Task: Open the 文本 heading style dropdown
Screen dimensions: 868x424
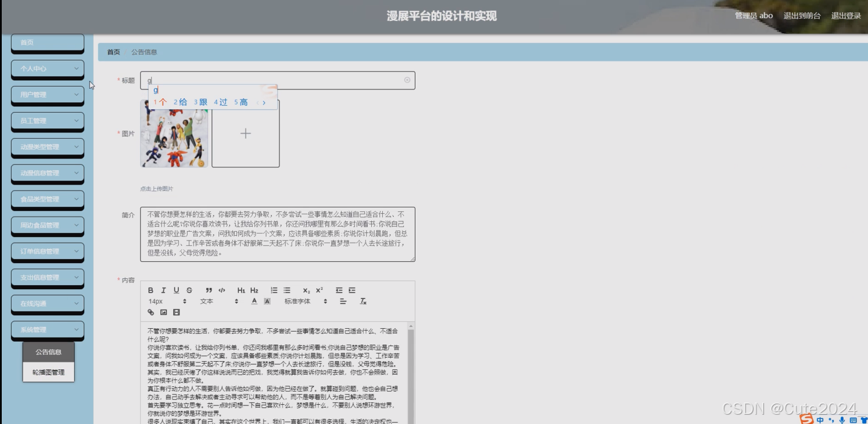Action: coord(219,301)
